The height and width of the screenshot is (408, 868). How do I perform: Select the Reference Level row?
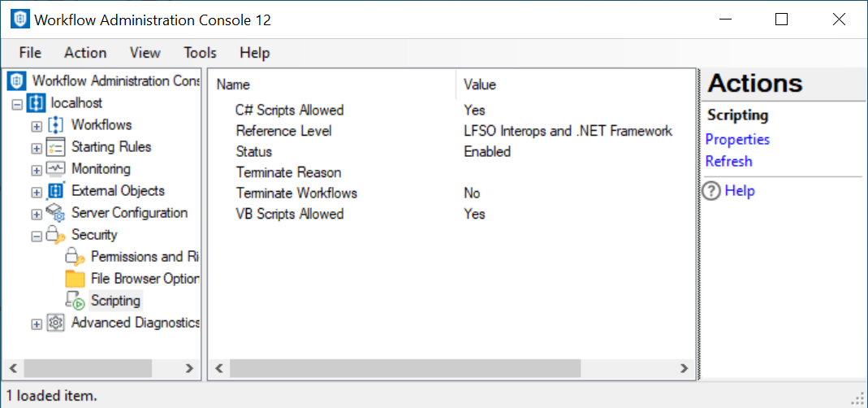point(283,131)
